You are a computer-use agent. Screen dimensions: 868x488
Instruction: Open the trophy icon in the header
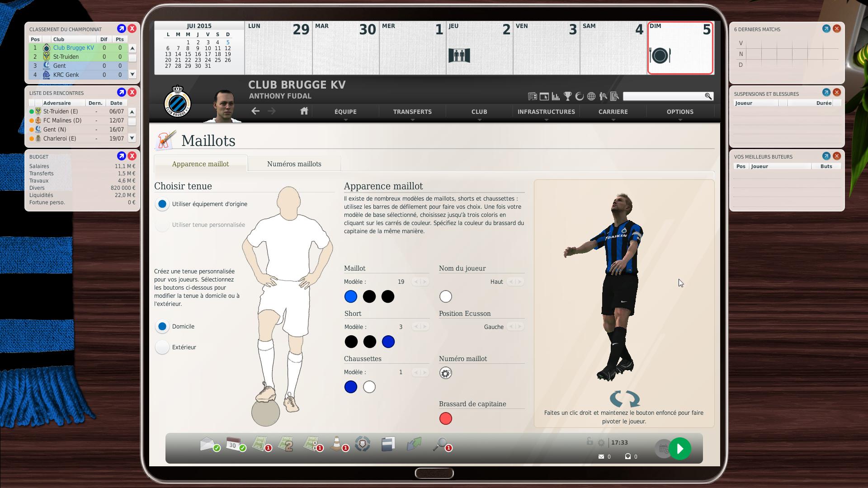pyautogui.click(x=568, y=96)
